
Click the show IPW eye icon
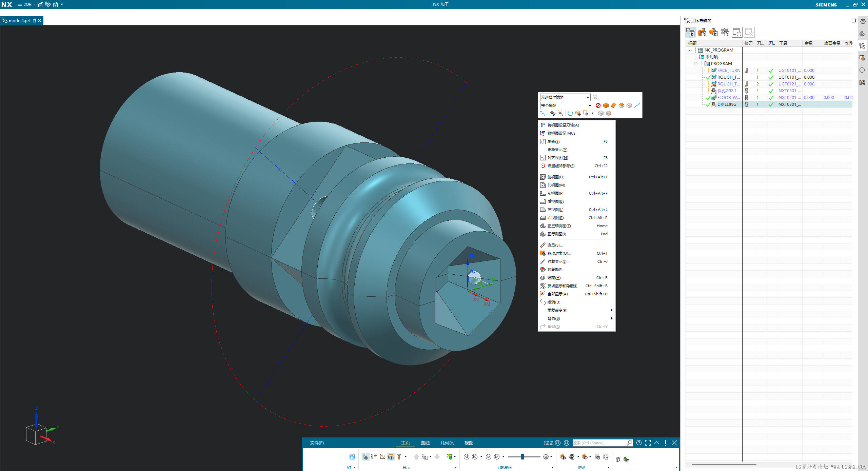[563, 457]
